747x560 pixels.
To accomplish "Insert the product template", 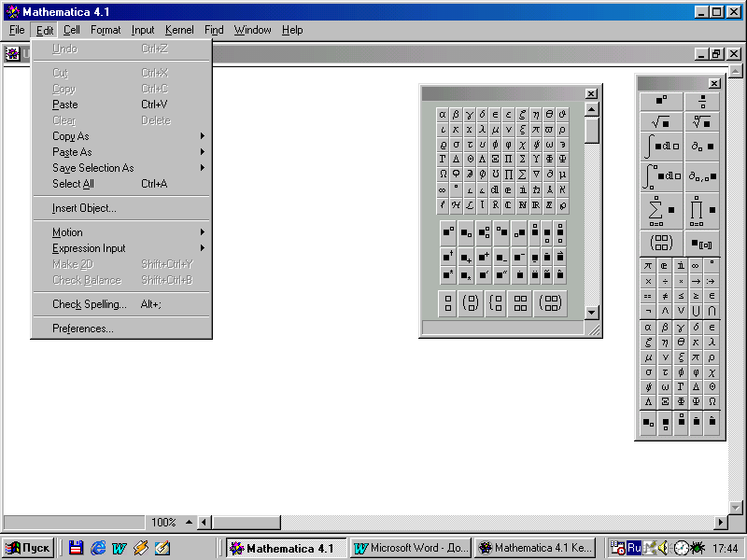I will pos(702,211).
